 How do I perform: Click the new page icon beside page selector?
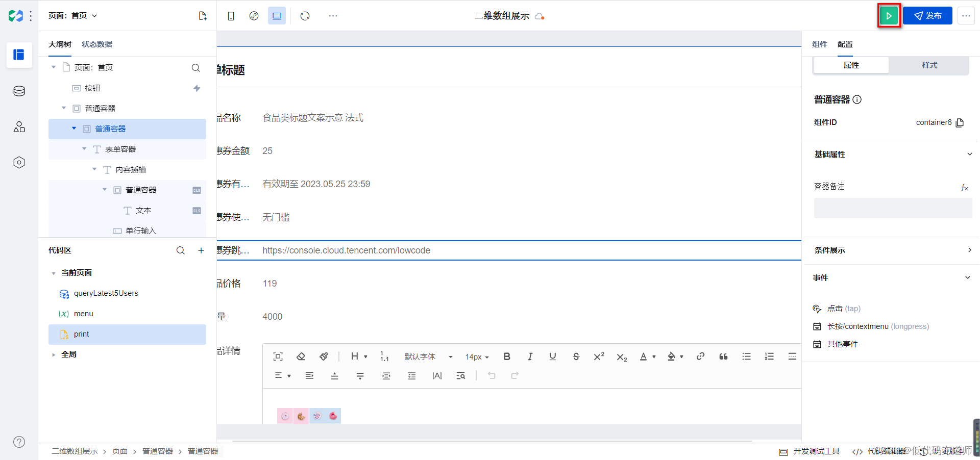pos(203,16)
